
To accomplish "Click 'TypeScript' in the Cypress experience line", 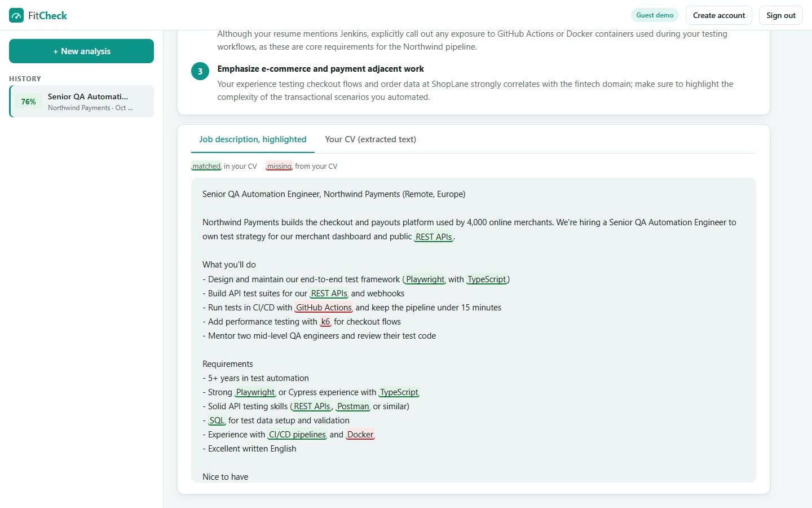I will point(399,392).
